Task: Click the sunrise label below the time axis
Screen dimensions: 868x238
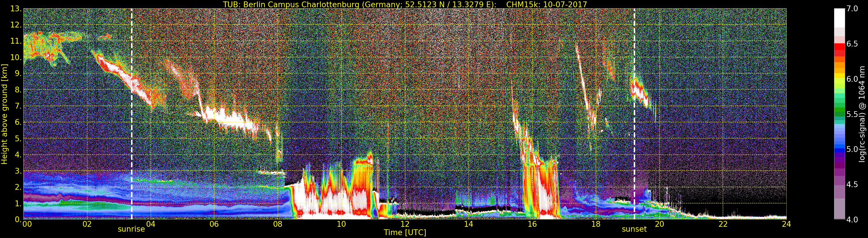Action: pyautogui.click(x=131, y=229)
